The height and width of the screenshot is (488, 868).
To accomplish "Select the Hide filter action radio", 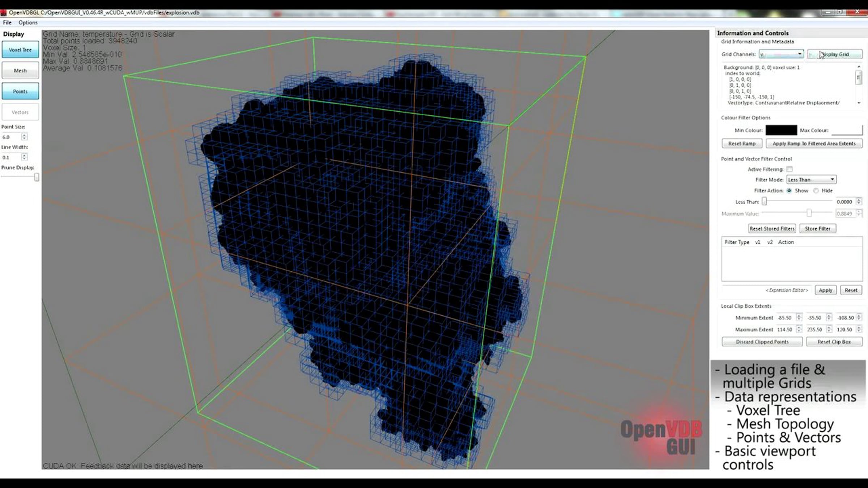I will tap(816, 191).
